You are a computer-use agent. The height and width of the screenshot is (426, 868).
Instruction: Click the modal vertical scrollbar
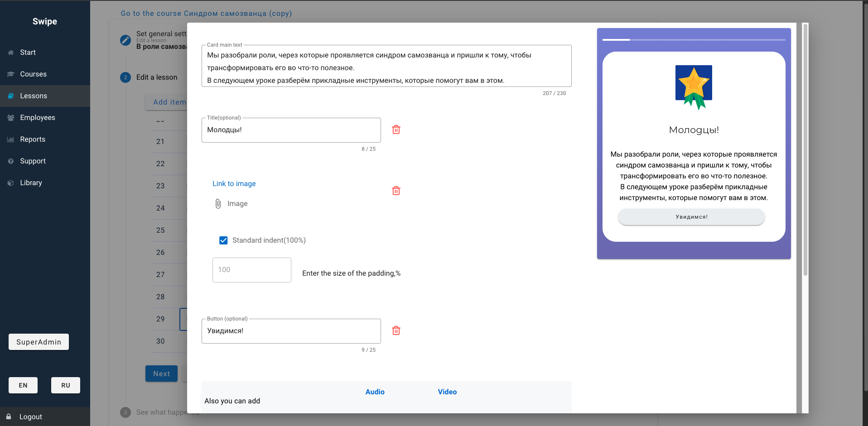805,149
